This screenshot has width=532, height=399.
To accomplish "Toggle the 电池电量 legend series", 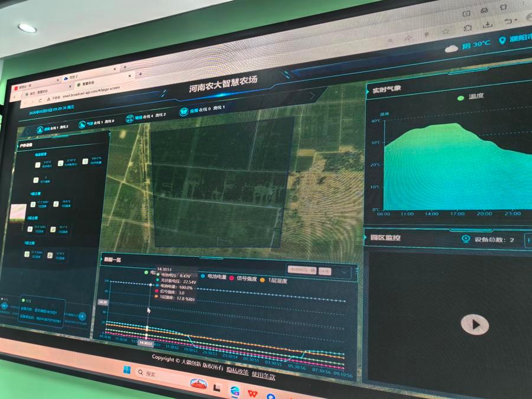I will [214, 277].
